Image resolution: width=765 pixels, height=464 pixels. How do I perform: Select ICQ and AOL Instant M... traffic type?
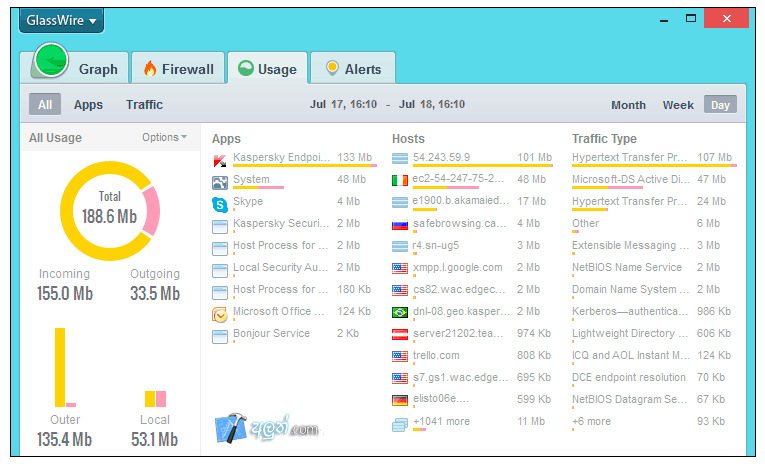coord(653,357)
